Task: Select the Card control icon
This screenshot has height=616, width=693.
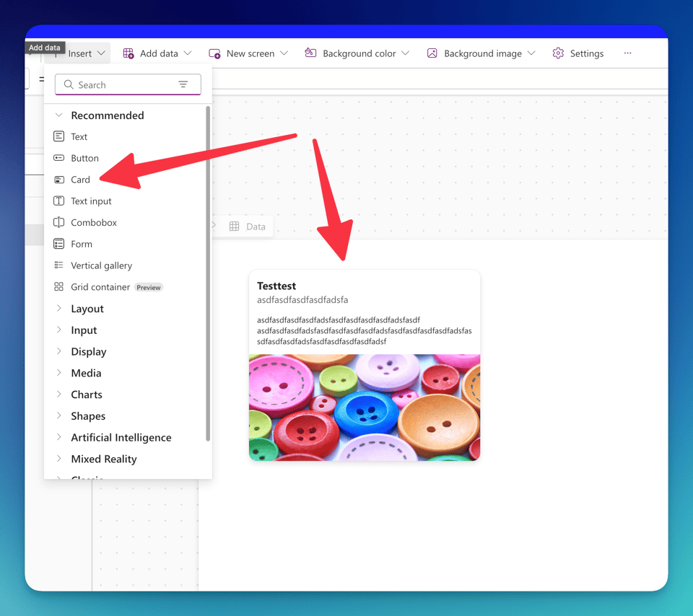Action: (59, 180)
